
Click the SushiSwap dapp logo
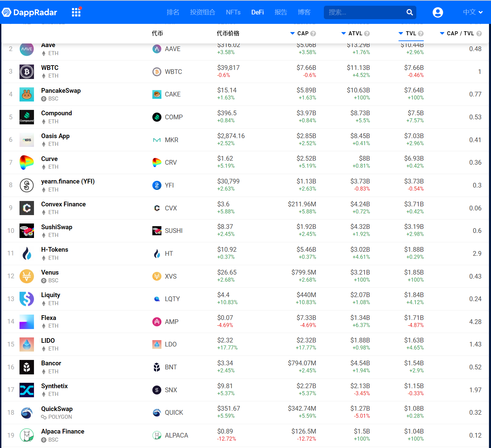click(27, 231)
